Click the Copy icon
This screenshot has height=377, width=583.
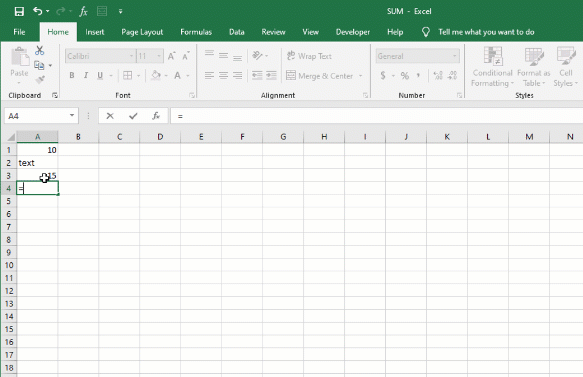tap(39, 65)
